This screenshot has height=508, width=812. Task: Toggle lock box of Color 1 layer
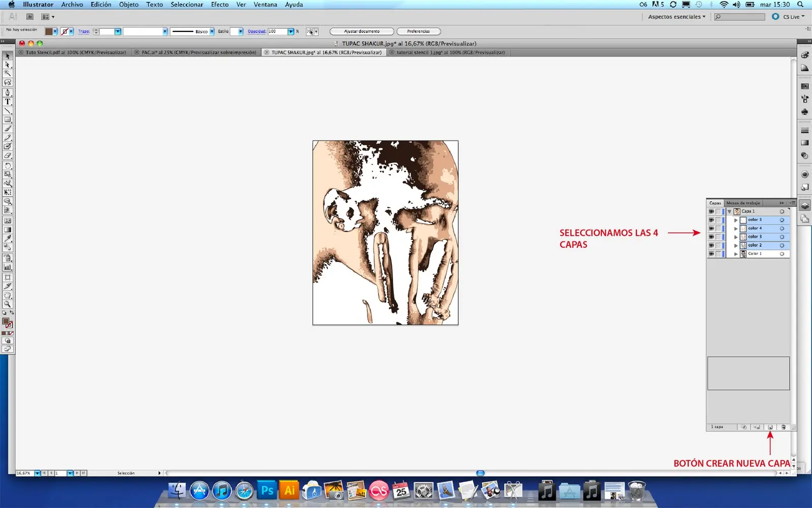pyautogui.click(x=718, y=253)
